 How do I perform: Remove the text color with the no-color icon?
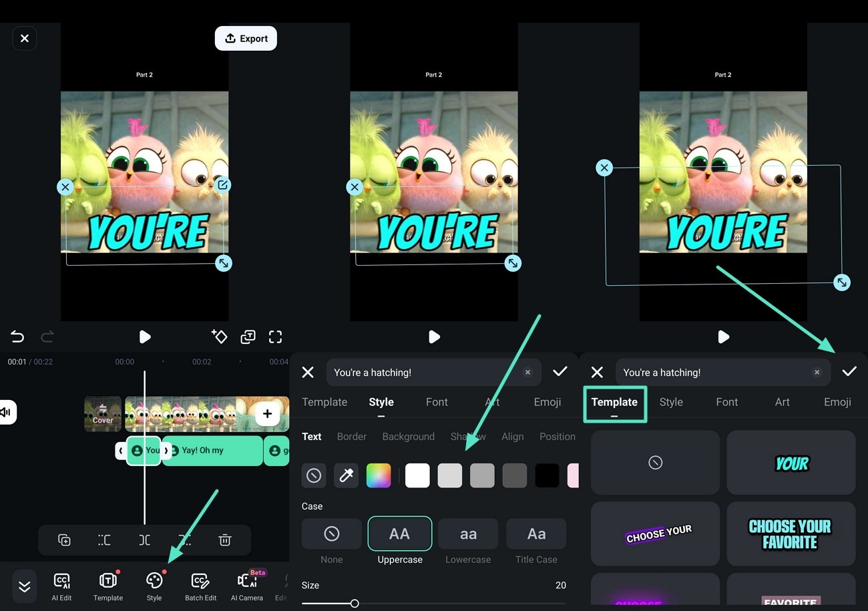314,475
